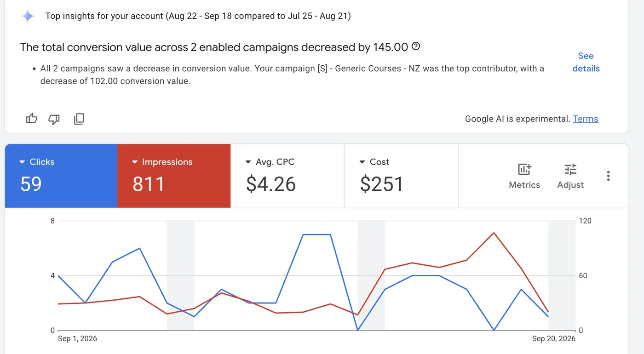
Task: Open the See details link
Action: [586, 62]
